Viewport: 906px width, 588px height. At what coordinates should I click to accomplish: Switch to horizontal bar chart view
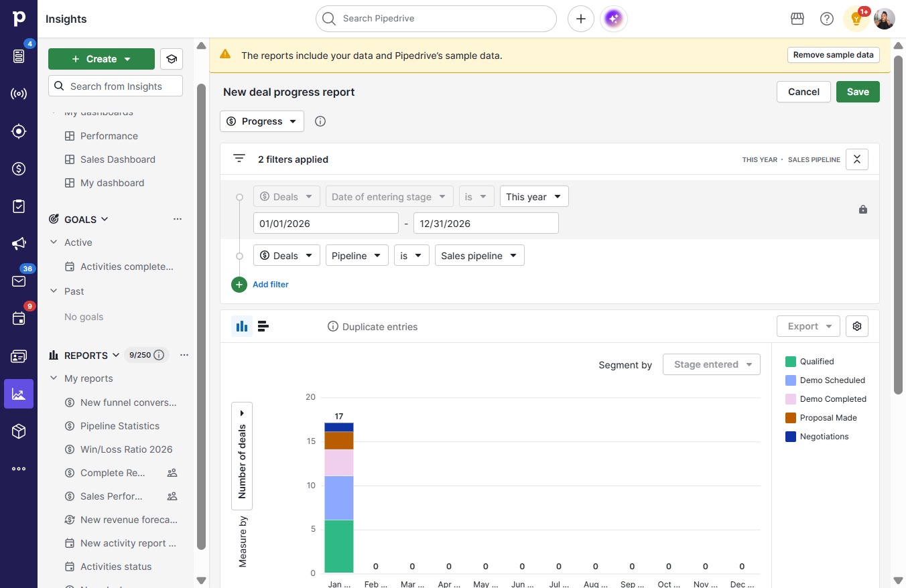(263, 326)
